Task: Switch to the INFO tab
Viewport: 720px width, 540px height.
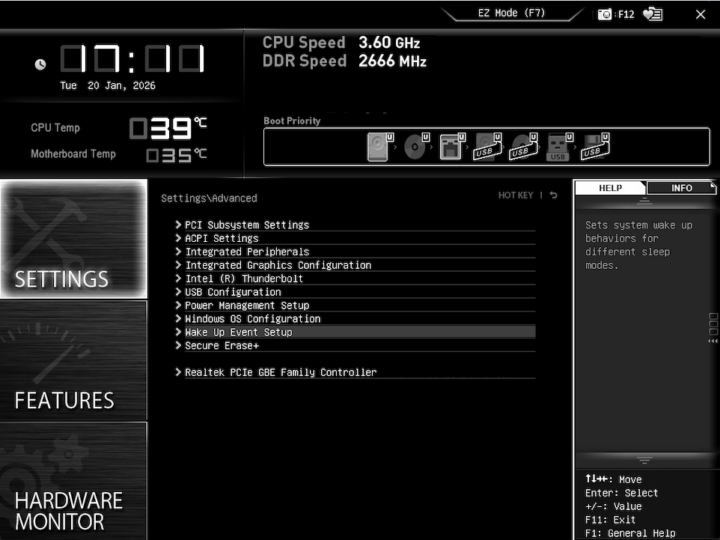Action: [681, 188]
